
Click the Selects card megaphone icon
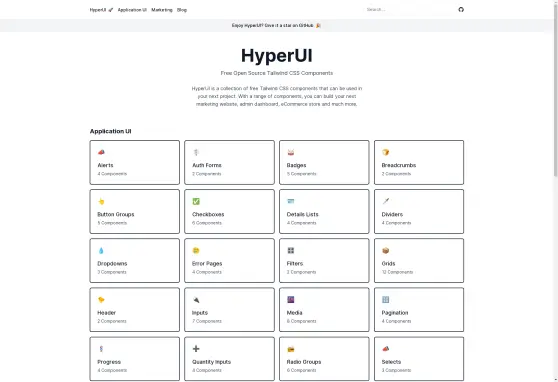pyautogui.click(x=385, y=349)
